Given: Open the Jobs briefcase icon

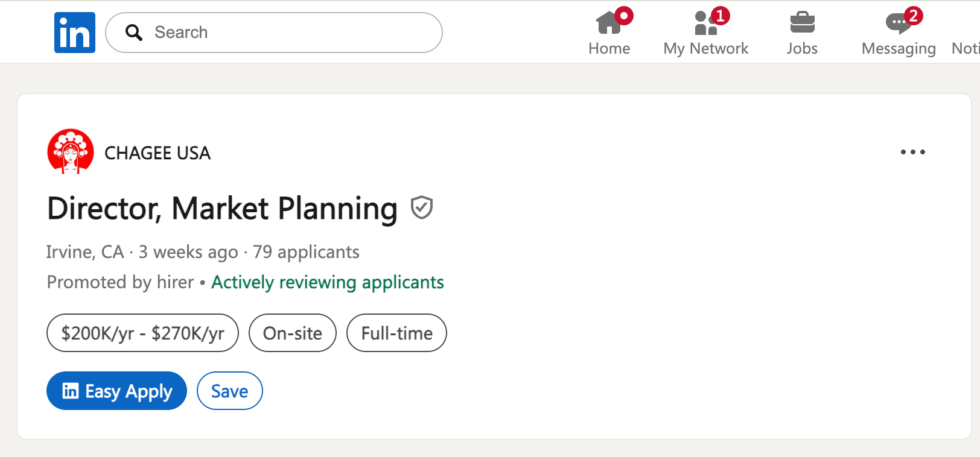Looking at the screenshot, I should [802, 24].
